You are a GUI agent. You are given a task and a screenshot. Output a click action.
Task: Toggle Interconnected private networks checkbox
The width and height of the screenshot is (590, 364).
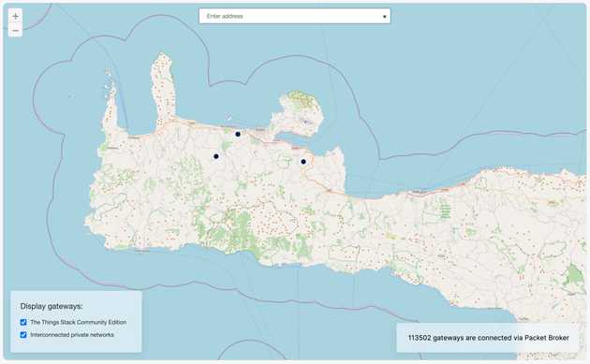(23, 335)
